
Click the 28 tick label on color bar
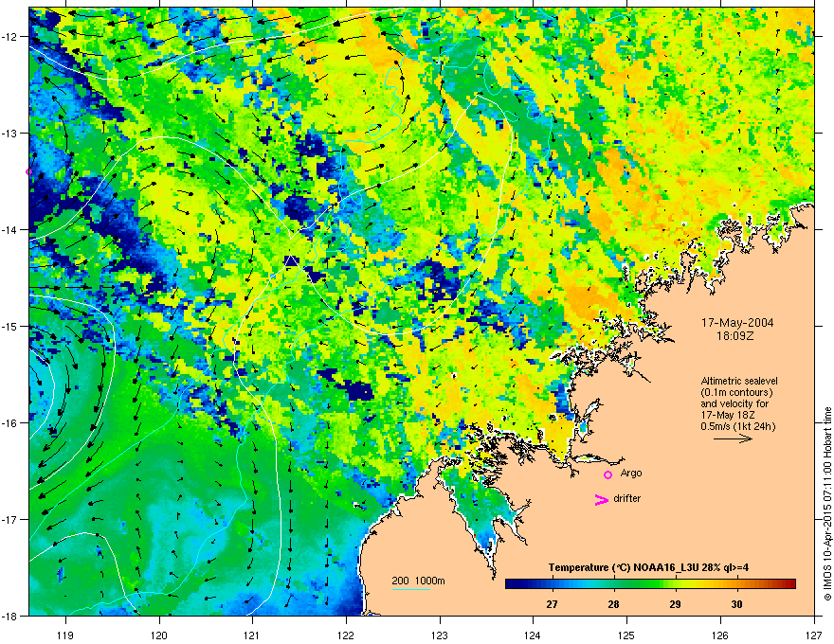[x=613, y=604]
